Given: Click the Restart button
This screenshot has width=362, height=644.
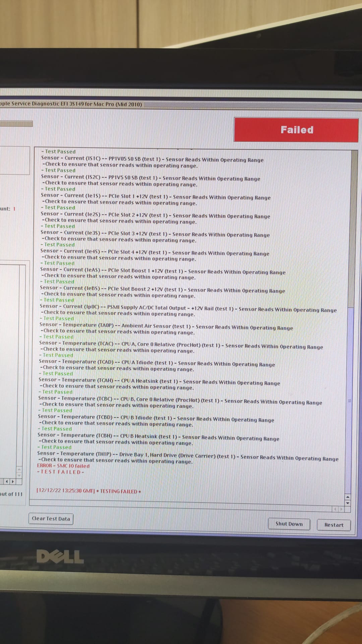Looking at the screenshot, I should (334, 525).
